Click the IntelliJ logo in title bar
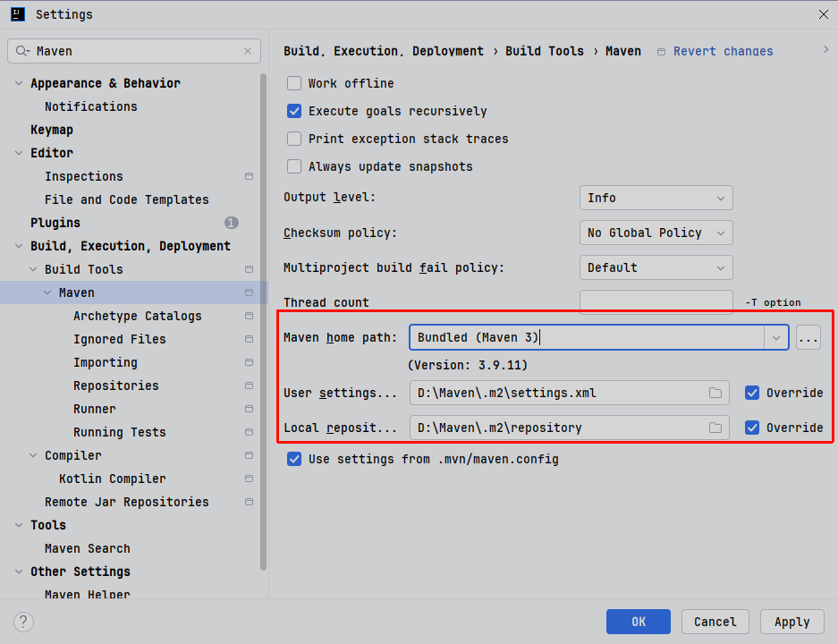Screen dimensions: 838x644 pyautogui.click(x=18, y=14)
